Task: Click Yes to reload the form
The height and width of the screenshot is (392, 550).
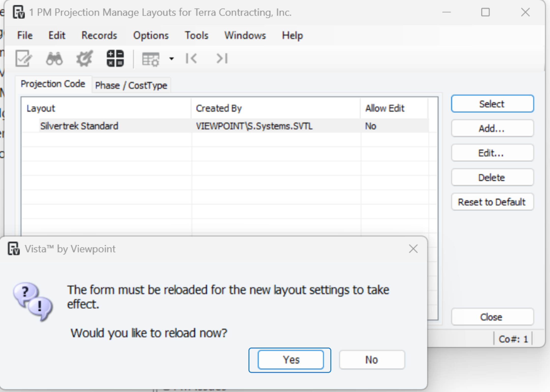Action: click(291, 360)
